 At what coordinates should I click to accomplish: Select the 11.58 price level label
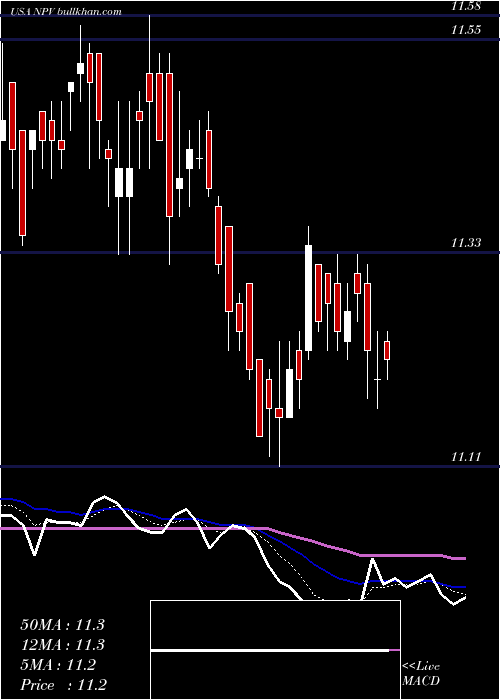point(466,6)
